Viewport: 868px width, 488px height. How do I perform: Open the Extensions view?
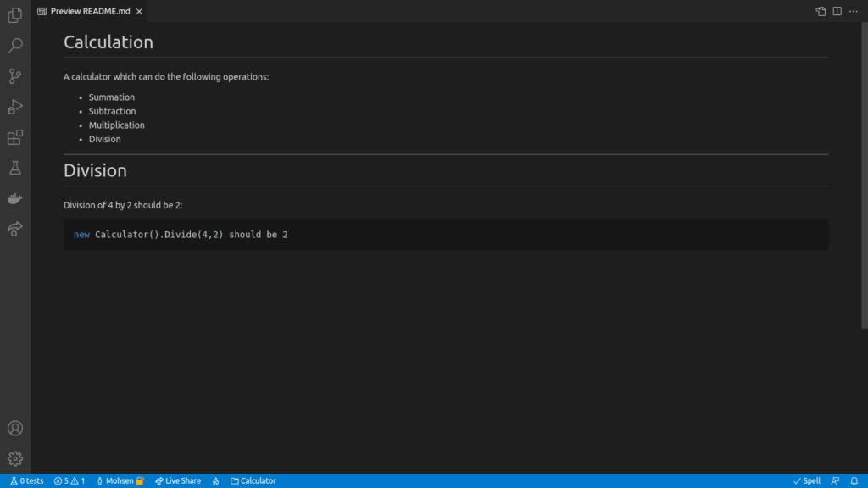coord(14,136)
